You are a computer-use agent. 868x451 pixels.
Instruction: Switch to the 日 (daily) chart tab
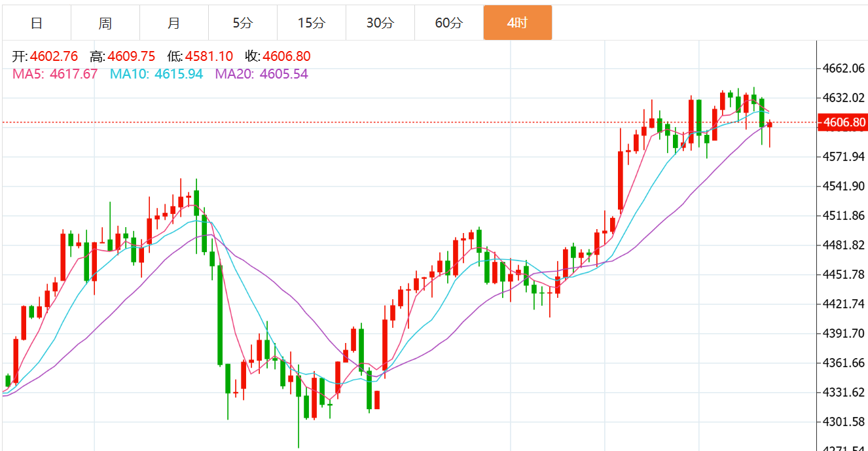[x=37, y=23]
